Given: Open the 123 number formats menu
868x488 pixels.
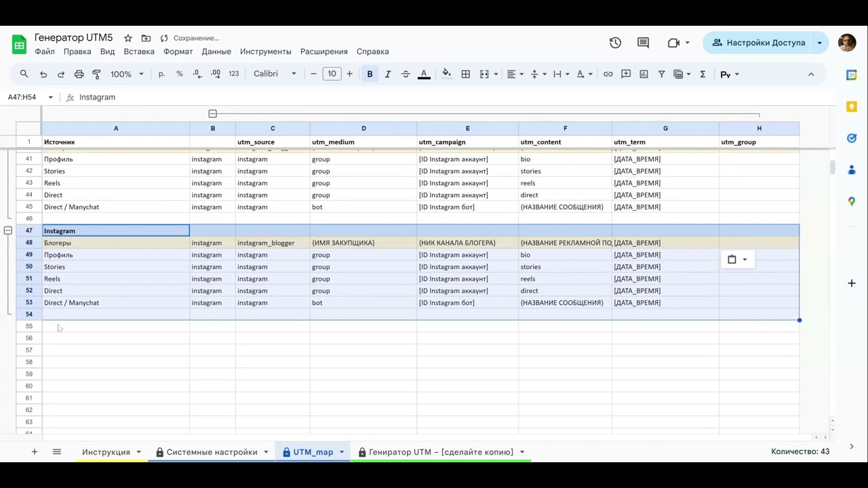Looking at the screenshot, I should coord(233,74).
